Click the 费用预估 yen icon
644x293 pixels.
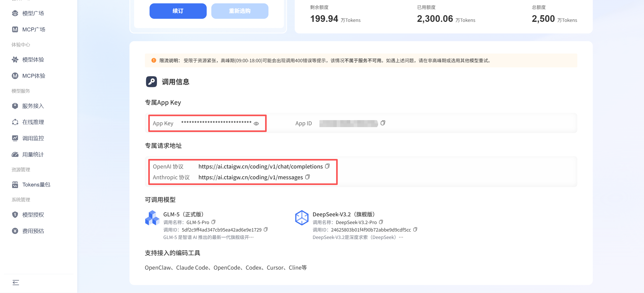tap(15, 231)
